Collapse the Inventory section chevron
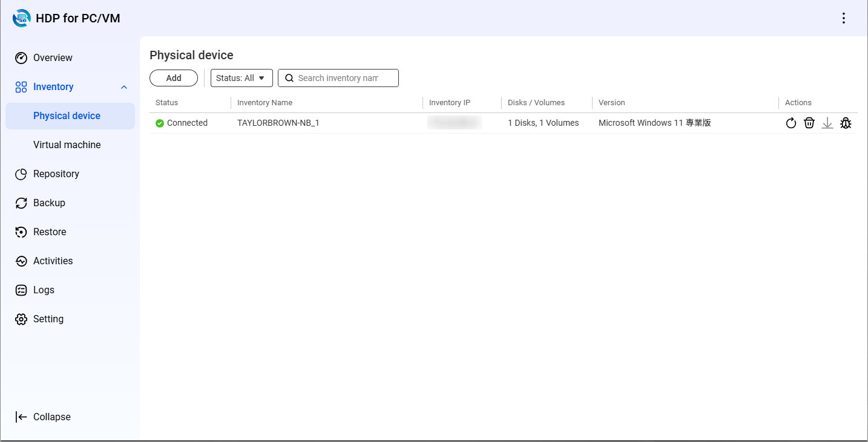 (x=124, y=87)
